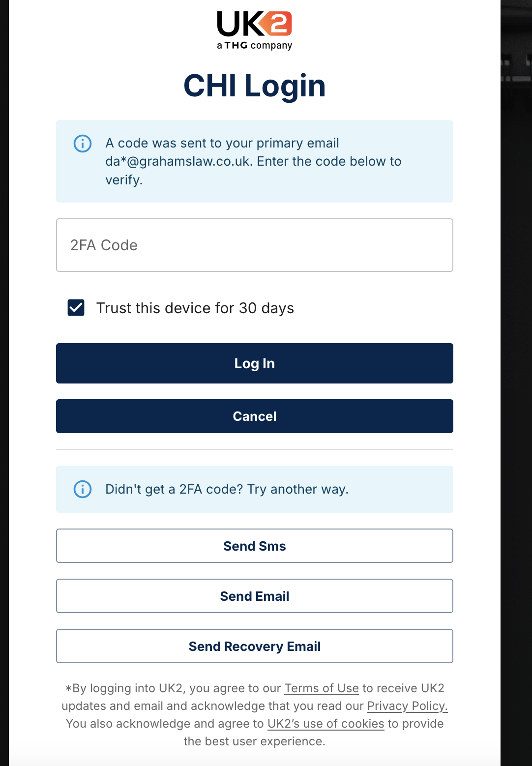Click the info icon beside the code-sent message
Image resolution: width=532 pixels, height=766 pixels.
[x=83, y=144]
